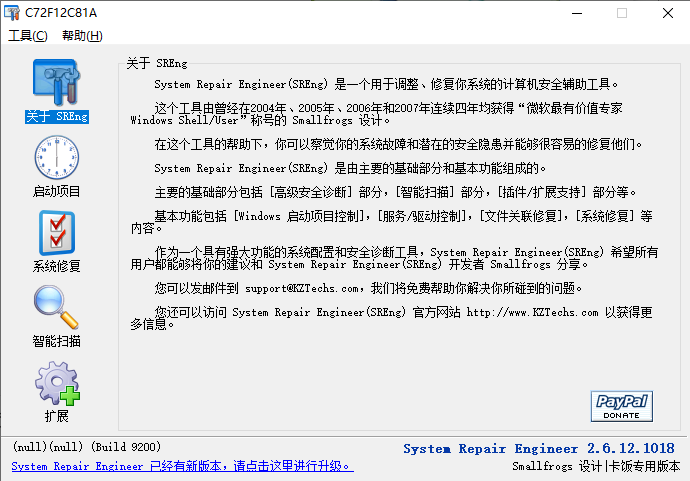Click the 关于 SREng sidebar label
Screen dimensions: 690x481
[57, 117]
